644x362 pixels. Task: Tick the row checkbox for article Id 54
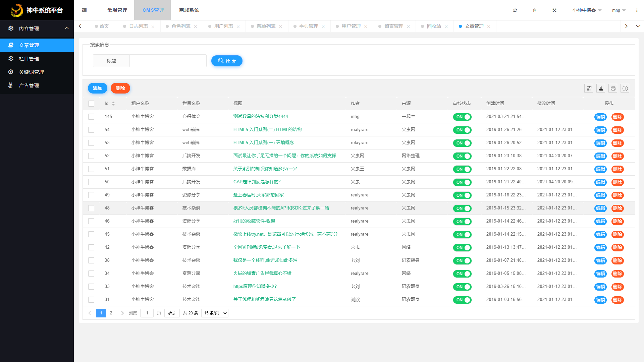(91, 130)
